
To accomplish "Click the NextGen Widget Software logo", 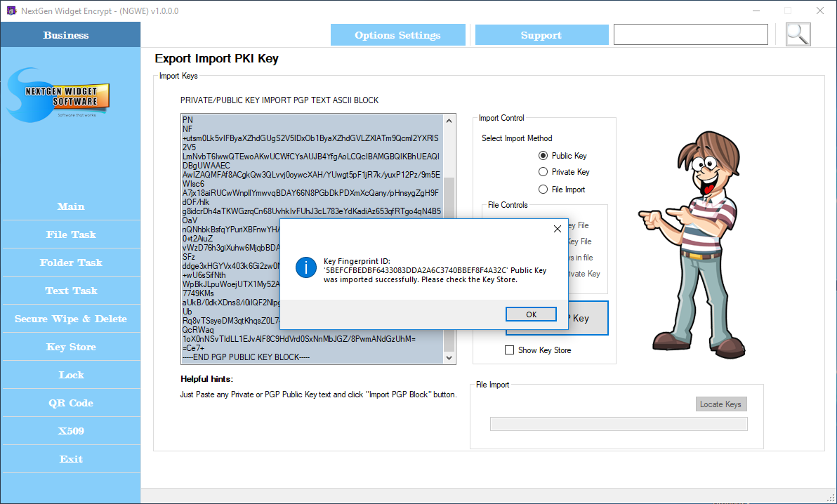I will 58,95.
